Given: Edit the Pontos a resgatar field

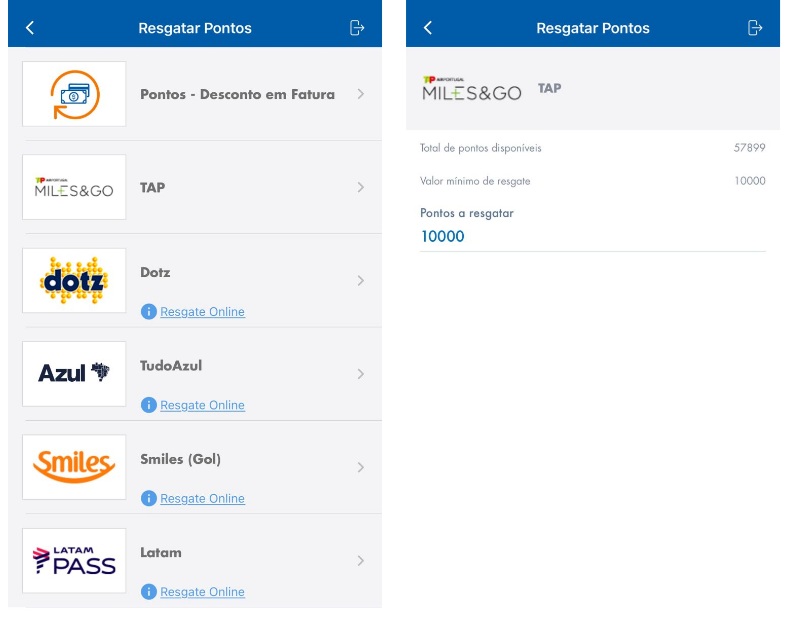Looking at the screenshot, I should tap(592, 237).
